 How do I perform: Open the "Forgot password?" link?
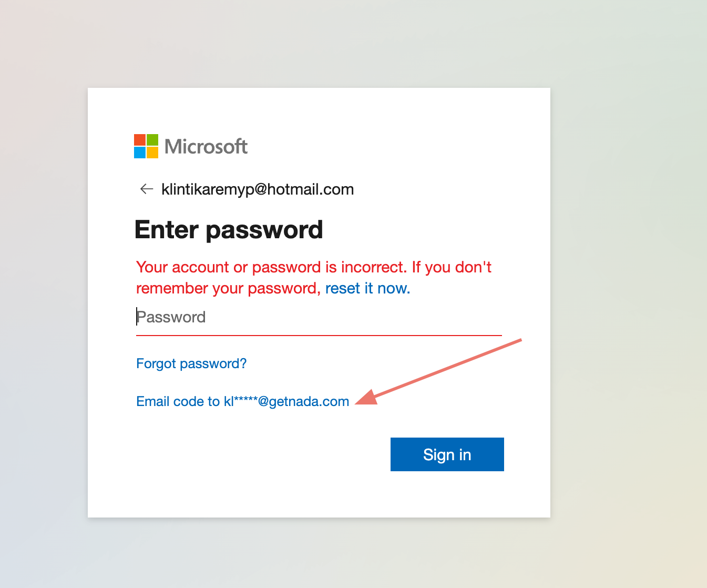[x=191, y=363]
